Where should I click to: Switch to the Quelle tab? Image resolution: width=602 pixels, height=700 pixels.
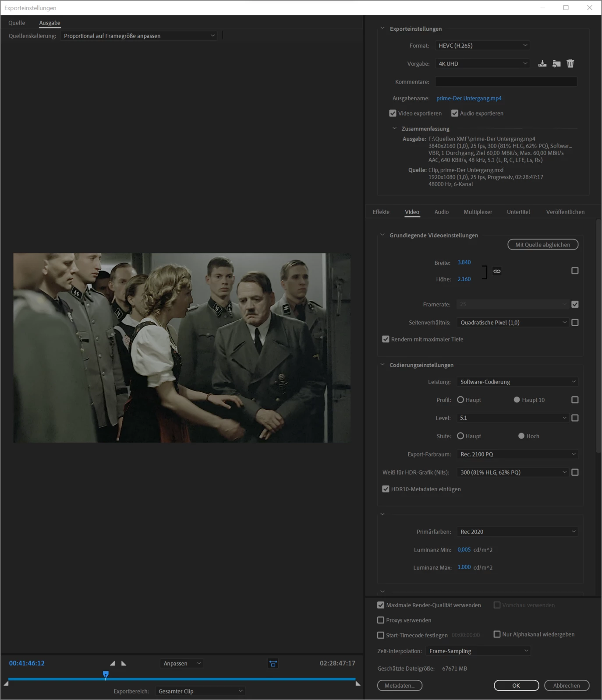[x=17, y=23]
